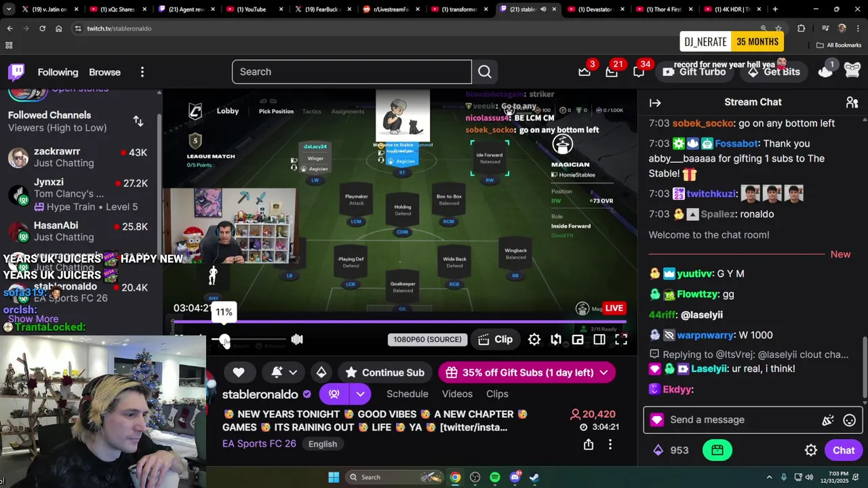Viewport: 868px width, 488px height.
Task: Click the English language tag
Action: click(x=323, y=444)
